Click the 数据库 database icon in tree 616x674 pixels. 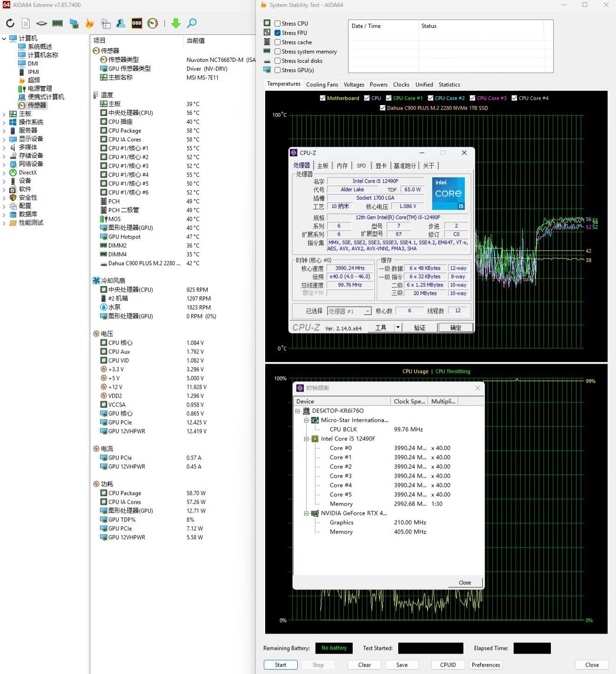click(x=13, y=214)
